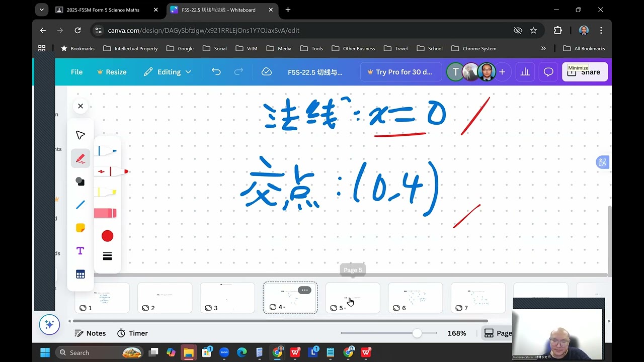
Task: Show the hidden bookmarks overflow chevron
Action: pyautogui.click(x=543, y=48)
